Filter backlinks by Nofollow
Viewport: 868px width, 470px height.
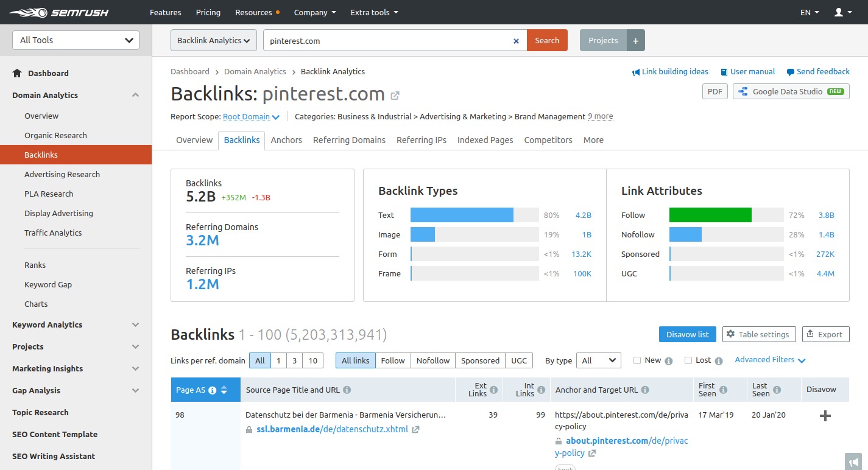click(x=433, y=360)
